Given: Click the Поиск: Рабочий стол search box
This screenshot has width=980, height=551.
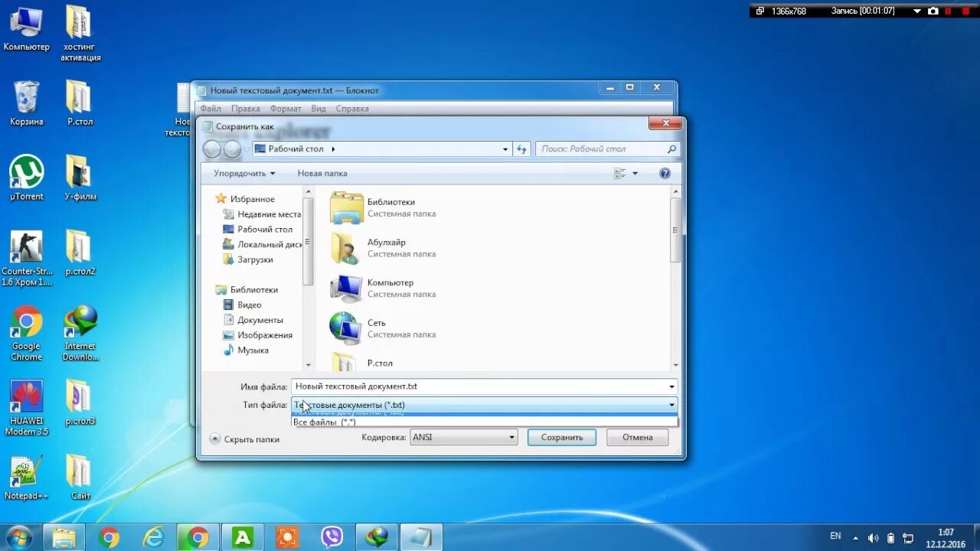Looking at the screenshot, I should (x=607, y=149).
